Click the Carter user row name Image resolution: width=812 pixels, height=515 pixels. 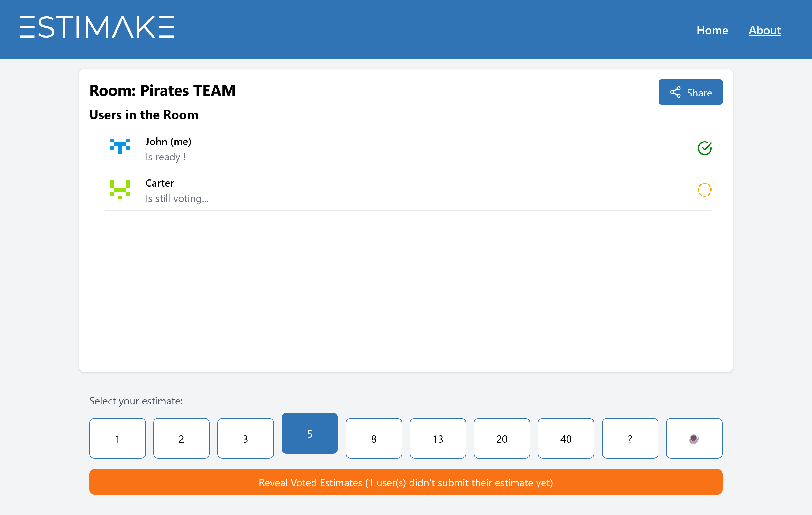coord(160,183)
